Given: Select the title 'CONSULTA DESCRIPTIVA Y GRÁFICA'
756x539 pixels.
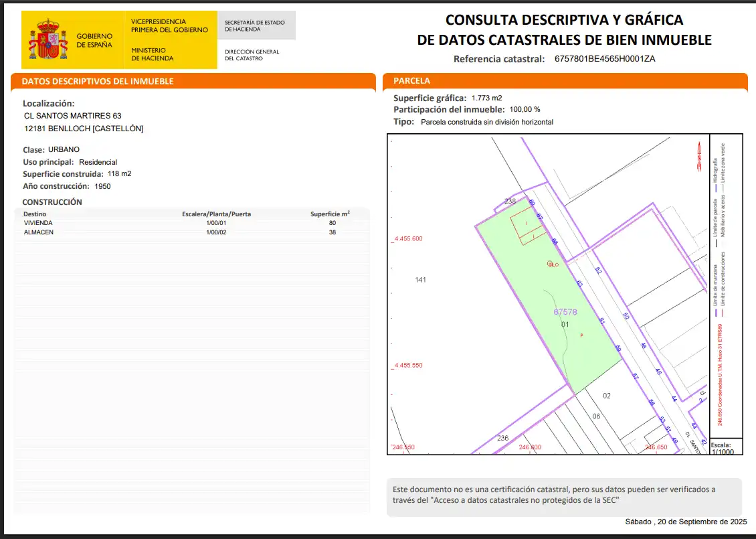Looking at the screenshot, I should pos(564,20).
